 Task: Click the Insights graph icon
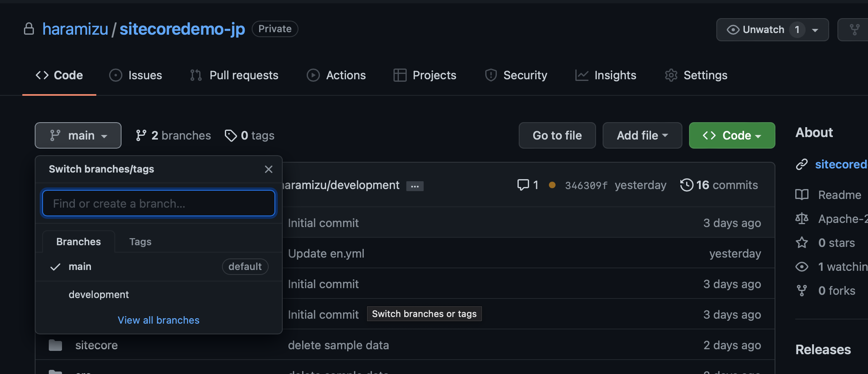click(x=582, y=75)
